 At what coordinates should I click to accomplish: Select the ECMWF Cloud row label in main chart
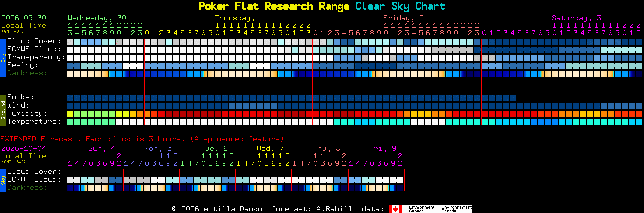[x=34, y=49]
